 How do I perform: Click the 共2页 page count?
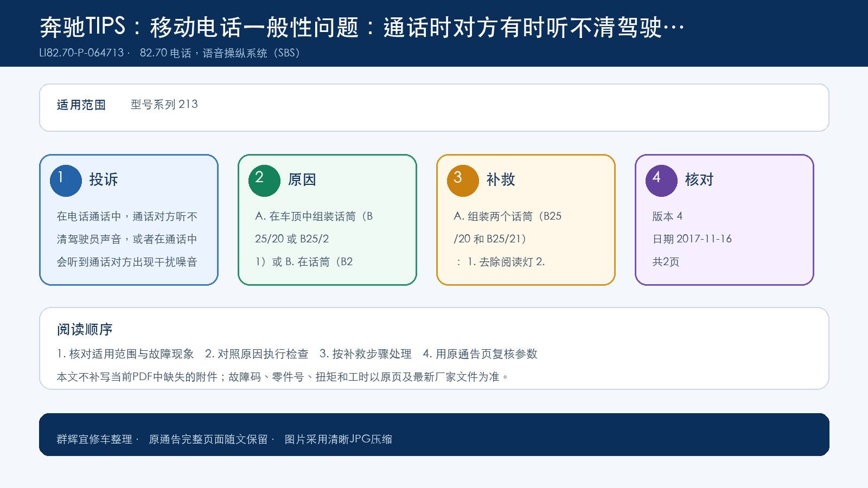coord(666,262)
